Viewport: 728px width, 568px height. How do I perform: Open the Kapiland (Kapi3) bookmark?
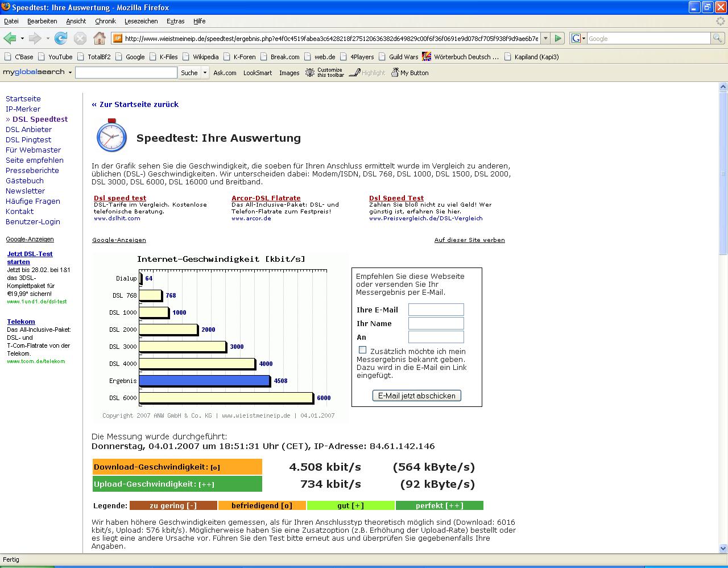pyautogui.click(x=531, y=57)
